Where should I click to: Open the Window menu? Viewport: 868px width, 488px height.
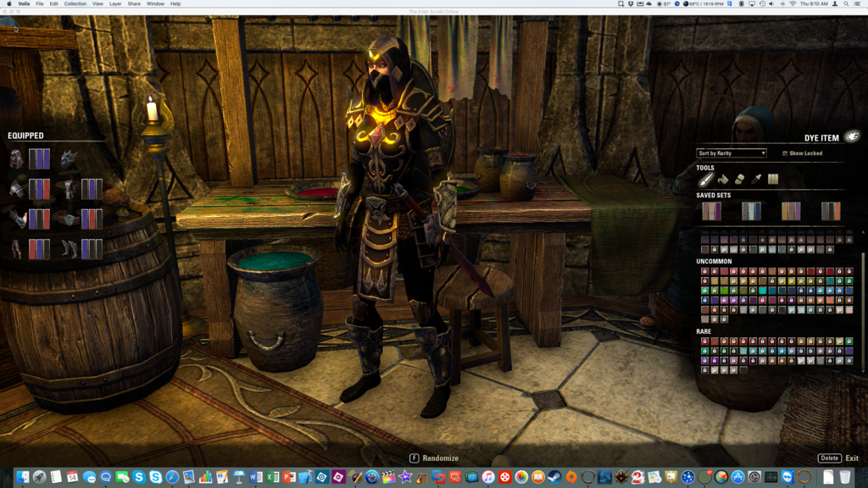point(156,4)
